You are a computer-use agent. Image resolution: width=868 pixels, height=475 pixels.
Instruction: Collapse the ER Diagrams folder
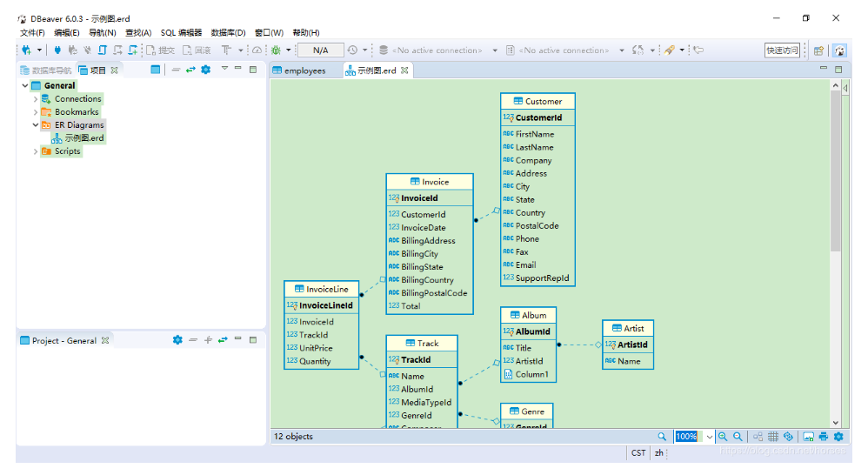click(x=36, y=125)
